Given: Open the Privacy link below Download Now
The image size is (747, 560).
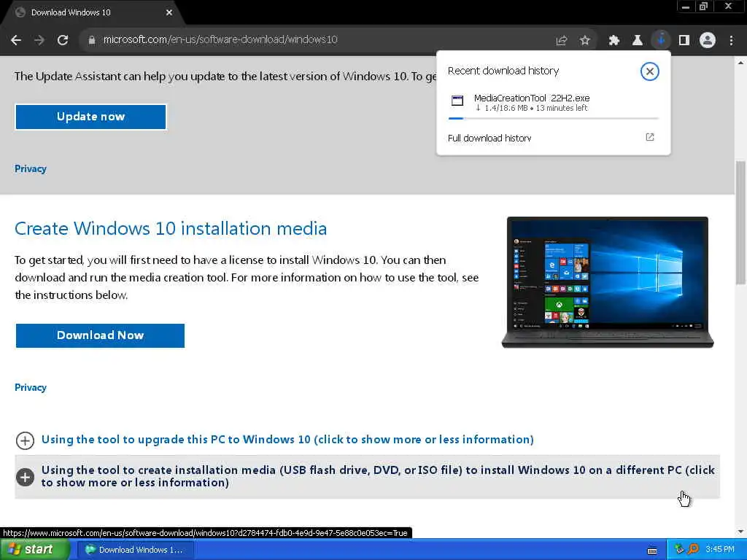Looking at the screenshot, I should 31,387.
